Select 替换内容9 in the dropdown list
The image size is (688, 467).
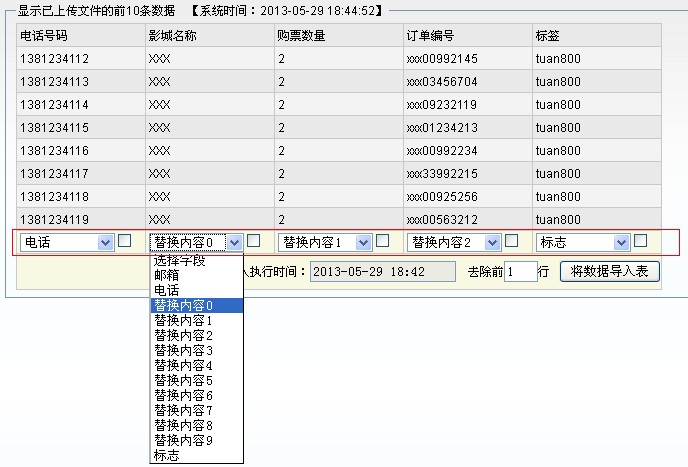[x=183, y=440]
